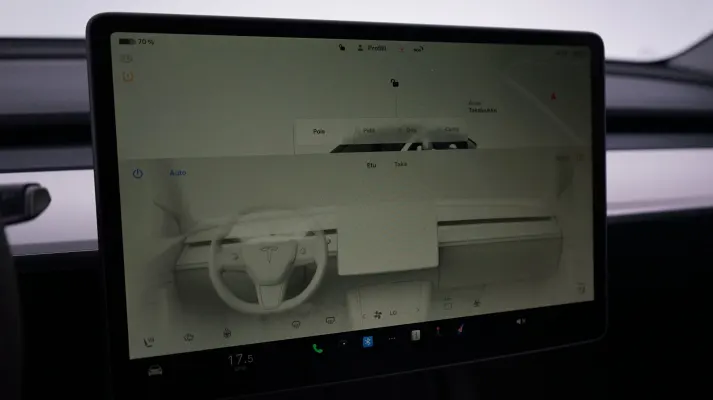Decrease fan speed with left arrow
The height and width of the screenshot is (400, 713).
coord(364,316)
